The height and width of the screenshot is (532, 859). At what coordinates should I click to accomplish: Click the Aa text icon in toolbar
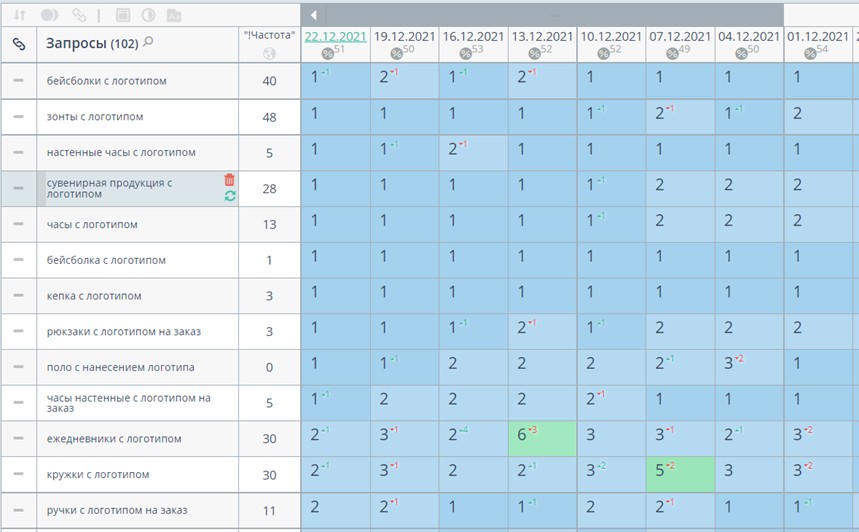click(x=174, y=15)
